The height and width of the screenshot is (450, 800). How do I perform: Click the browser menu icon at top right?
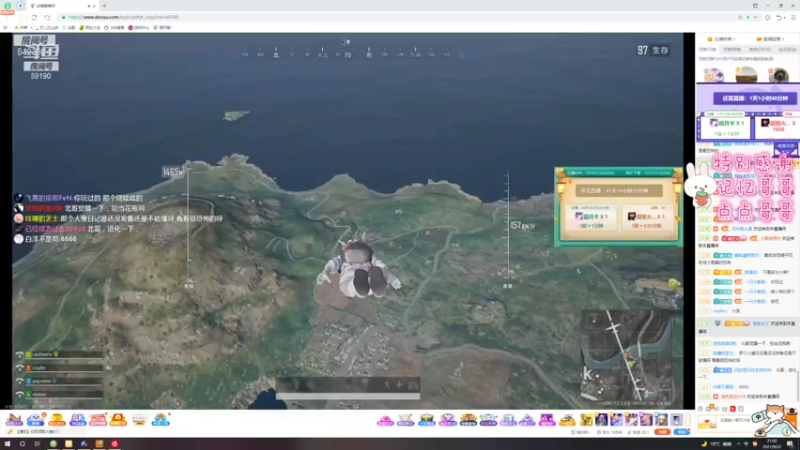(793, 17)
